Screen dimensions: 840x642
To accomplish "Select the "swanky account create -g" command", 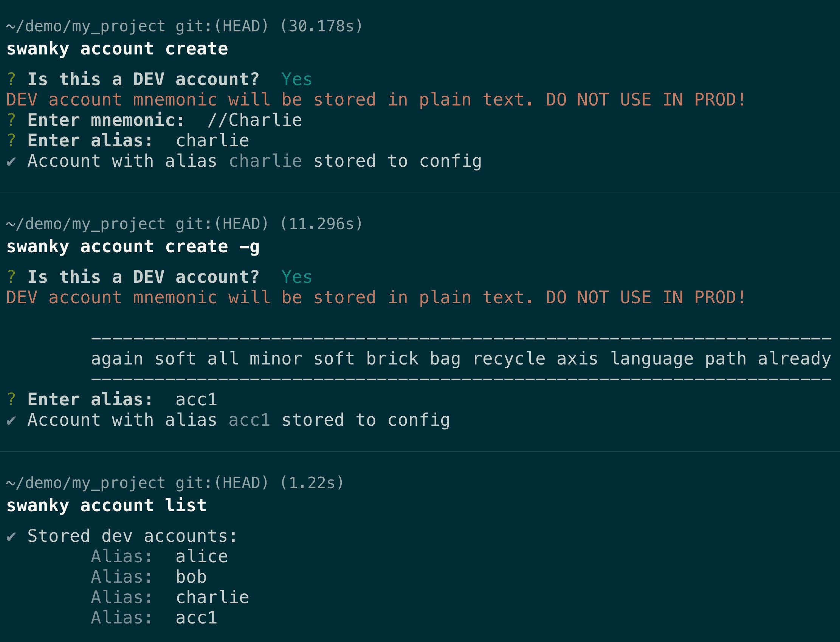I will [133, 247].
